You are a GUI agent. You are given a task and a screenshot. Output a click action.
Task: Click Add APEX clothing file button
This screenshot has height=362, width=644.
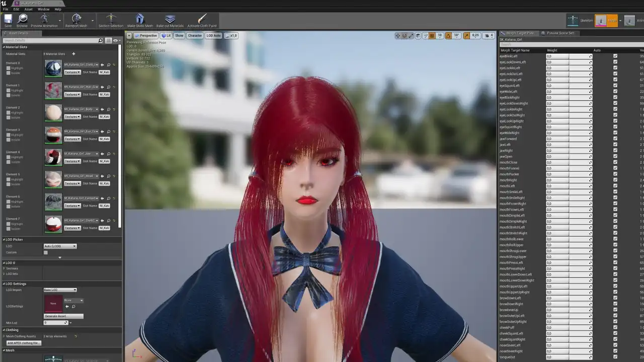(x=24, y=343)
